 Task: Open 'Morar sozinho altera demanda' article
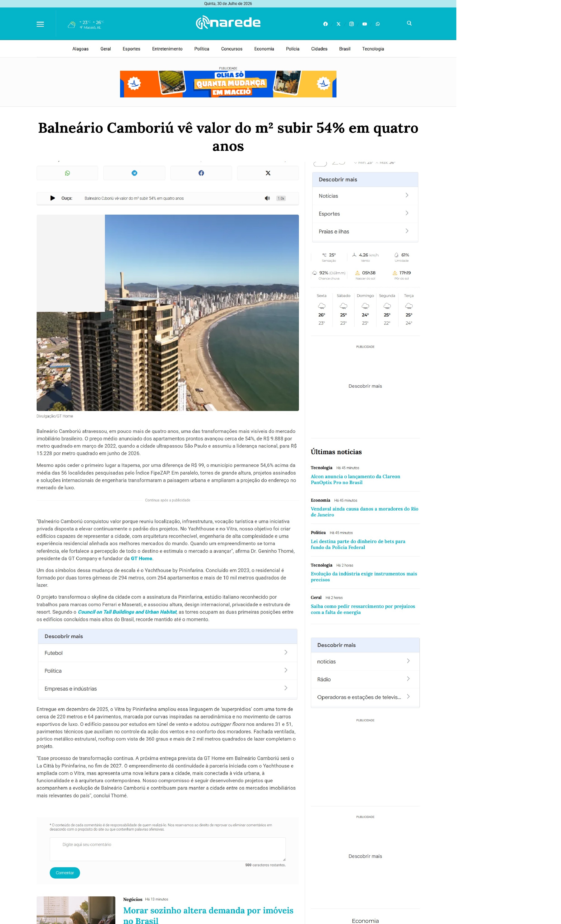(x=208, y=915)
